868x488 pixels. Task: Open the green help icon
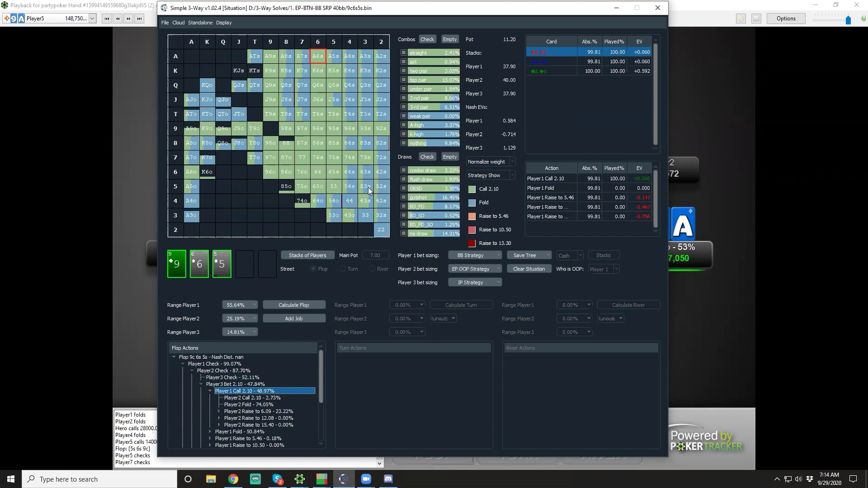click(x=863, y=19)
